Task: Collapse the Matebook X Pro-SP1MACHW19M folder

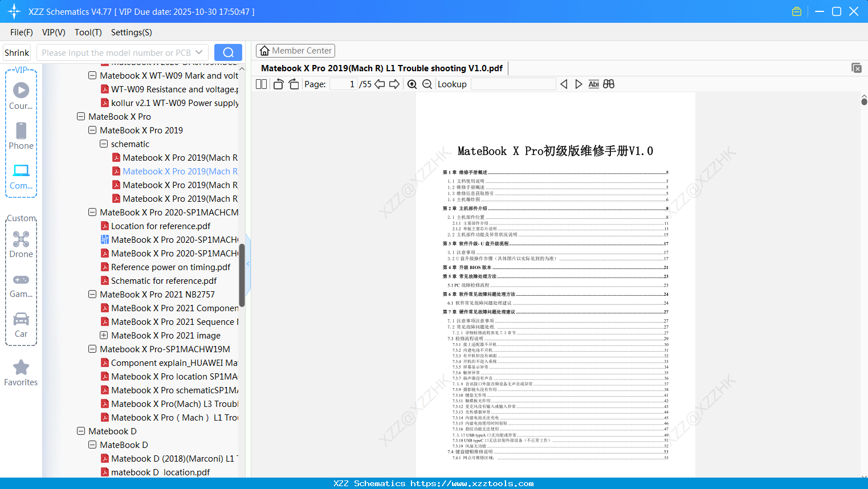Action: tap(92, 349)
